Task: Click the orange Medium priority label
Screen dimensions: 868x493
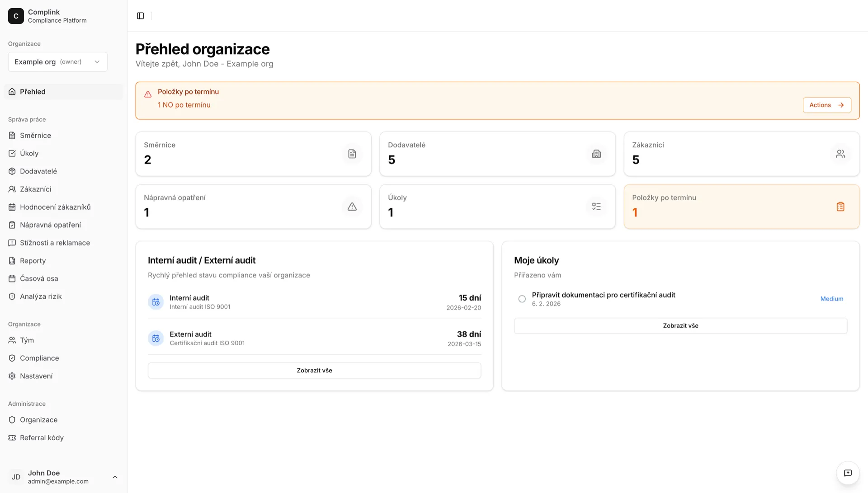Action: [831, 299]
